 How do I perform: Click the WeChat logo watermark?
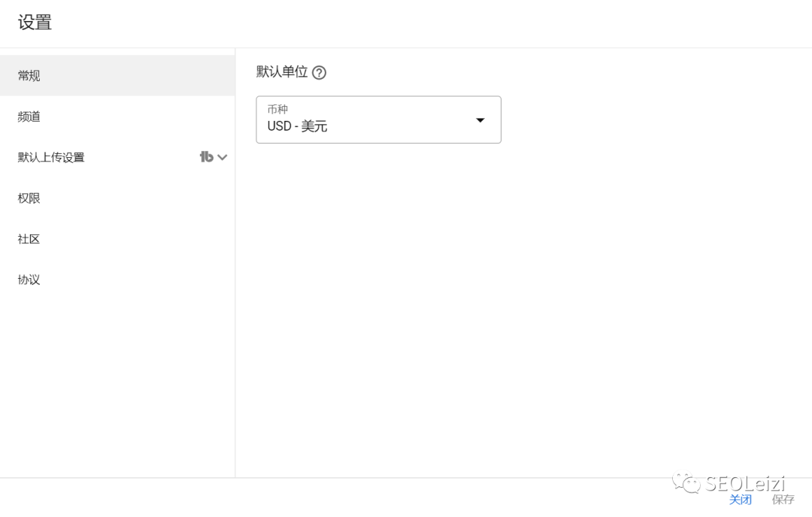point(686,482)
